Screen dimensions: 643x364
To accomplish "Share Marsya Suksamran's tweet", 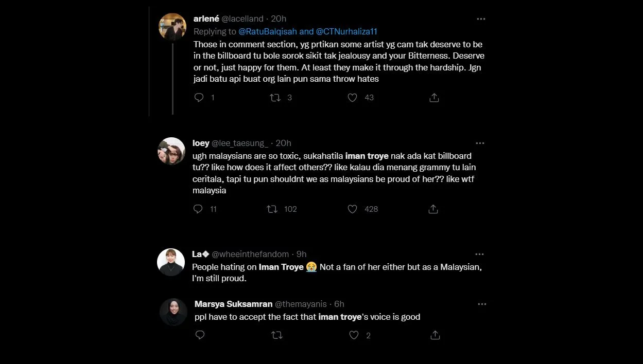I will tap(435, 335).
